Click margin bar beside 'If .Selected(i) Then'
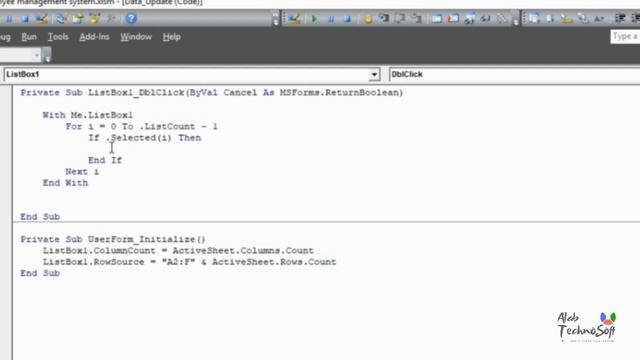 [x=6, y=138]
